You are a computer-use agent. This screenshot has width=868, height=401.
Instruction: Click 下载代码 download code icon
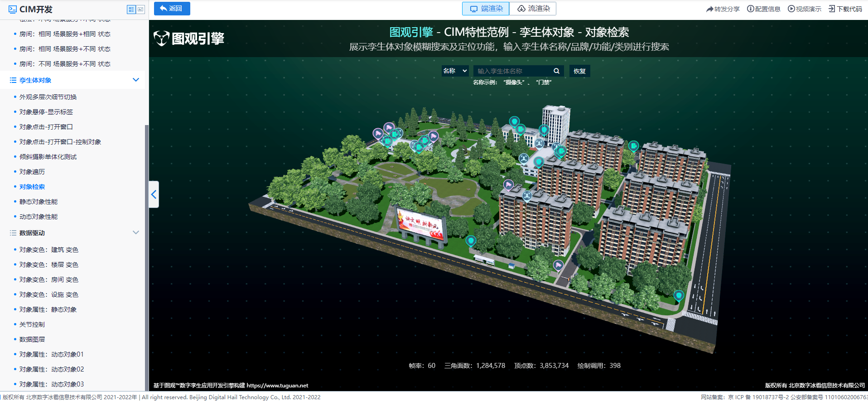(x=832, y=9)
